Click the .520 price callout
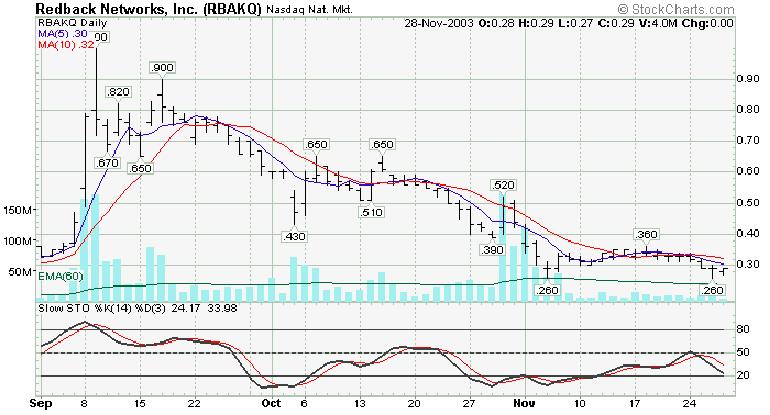This screenshot has height=415, width=770. [x=503, y=185]
